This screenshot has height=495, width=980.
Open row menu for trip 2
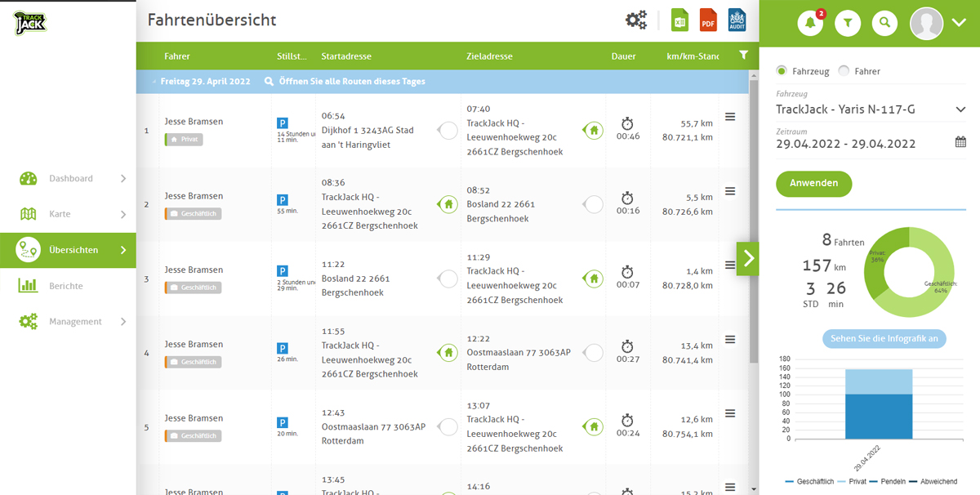[730, 191]
